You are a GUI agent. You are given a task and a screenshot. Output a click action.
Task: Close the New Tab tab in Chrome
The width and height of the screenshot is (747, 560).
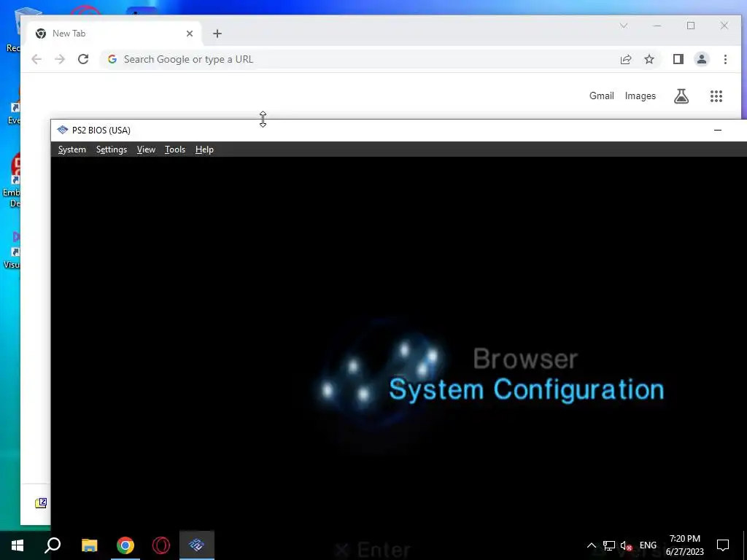[190, 34]
